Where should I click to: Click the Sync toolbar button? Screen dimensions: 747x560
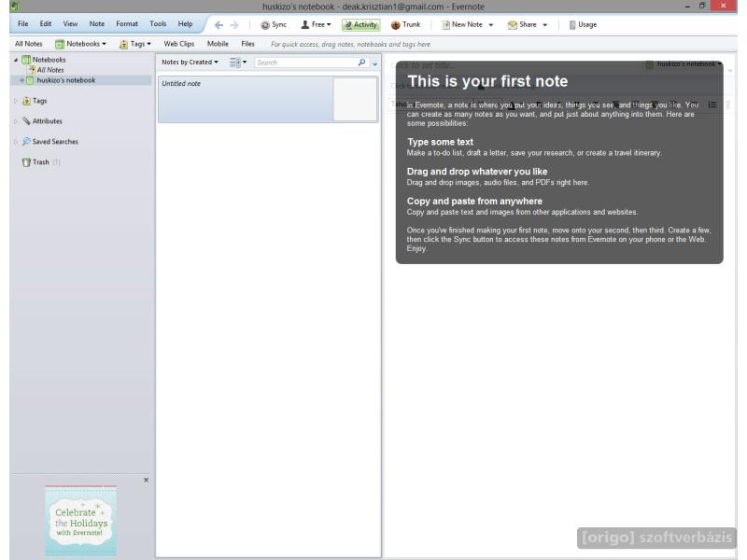274,25
